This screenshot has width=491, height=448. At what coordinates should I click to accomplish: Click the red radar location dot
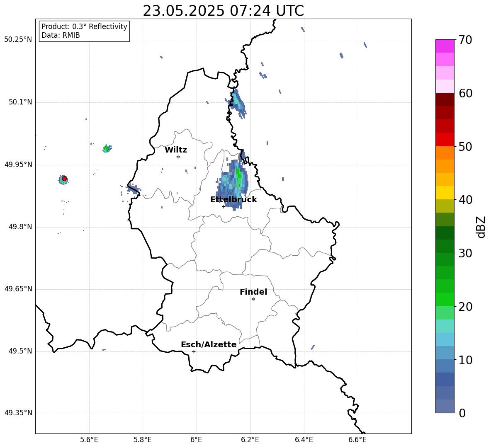(x=64, y=179)
